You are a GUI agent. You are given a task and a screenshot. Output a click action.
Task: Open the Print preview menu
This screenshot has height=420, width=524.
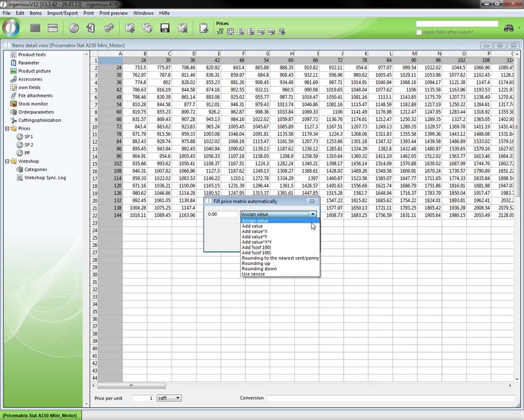113,13
